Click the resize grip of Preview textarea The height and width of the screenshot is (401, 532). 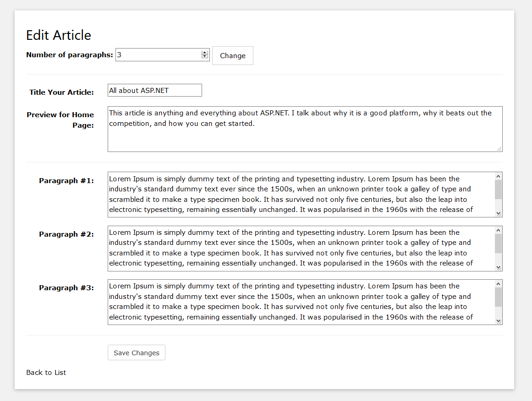point(499,149)
